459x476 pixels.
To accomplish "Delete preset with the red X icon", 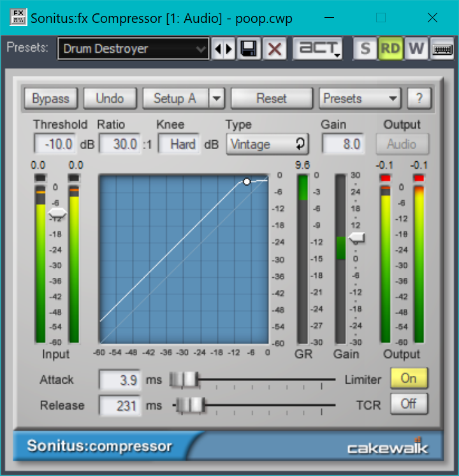I will (274, 48).
